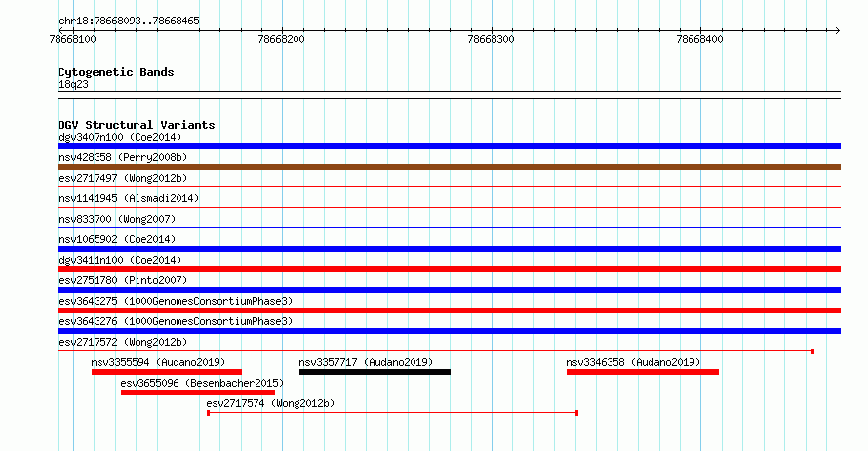
Task: Click the blue esv3643276 variant bar
Action: 449,331
